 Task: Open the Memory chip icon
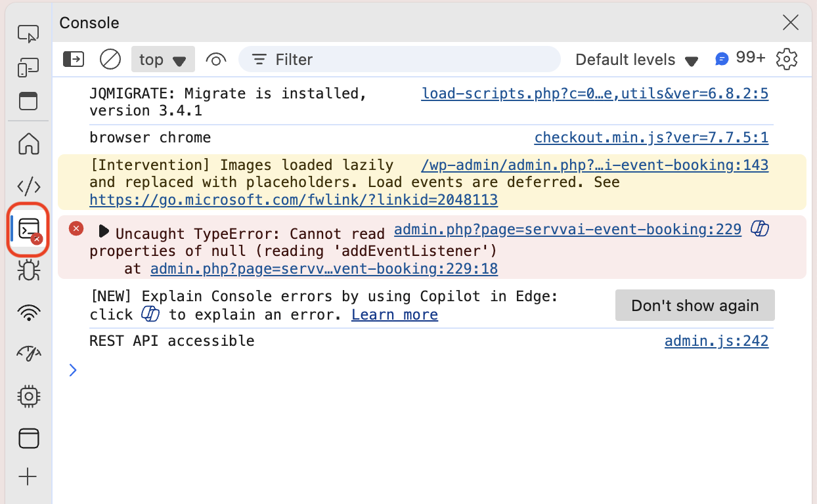[28, 396]
